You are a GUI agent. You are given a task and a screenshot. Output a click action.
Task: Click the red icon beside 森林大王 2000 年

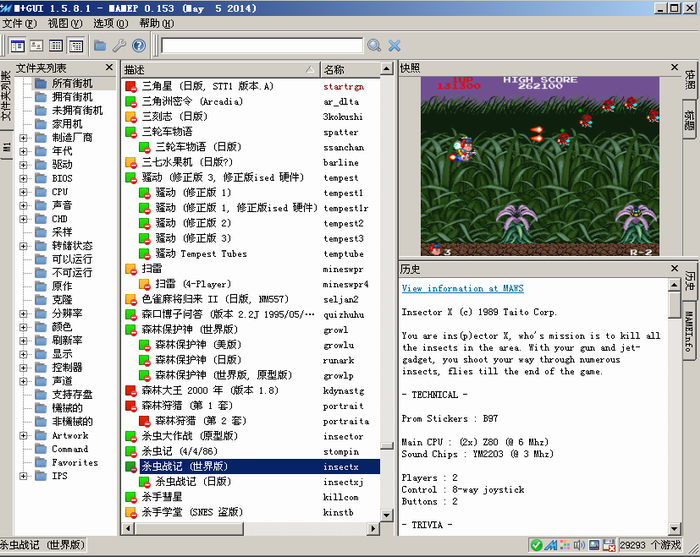(131, 391)
